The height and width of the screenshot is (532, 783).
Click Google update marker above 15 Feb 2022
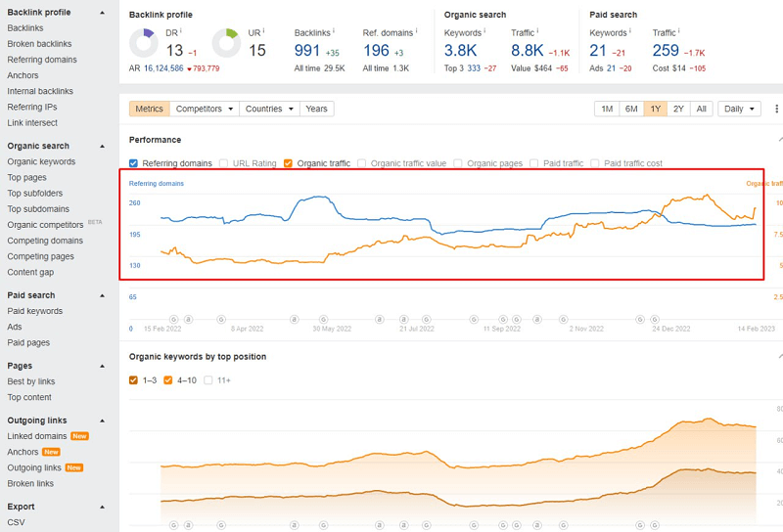173,320
